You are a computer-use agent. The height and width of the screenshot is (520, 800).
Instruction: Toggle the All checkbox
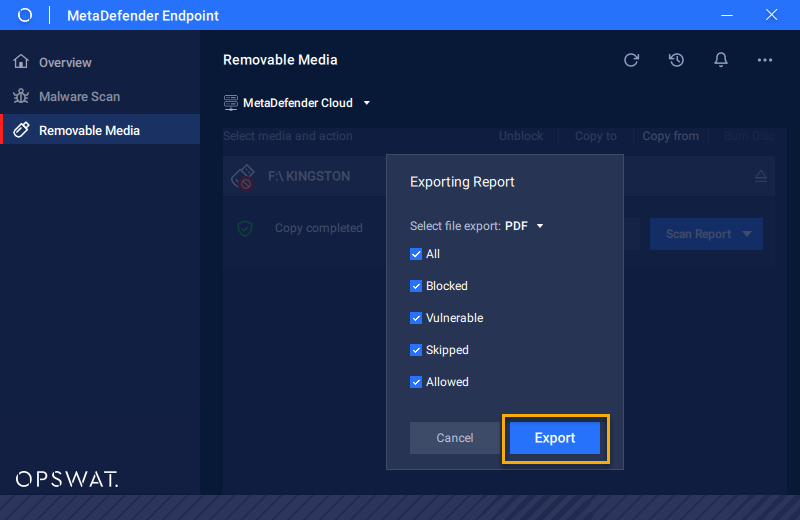(416, 254)
